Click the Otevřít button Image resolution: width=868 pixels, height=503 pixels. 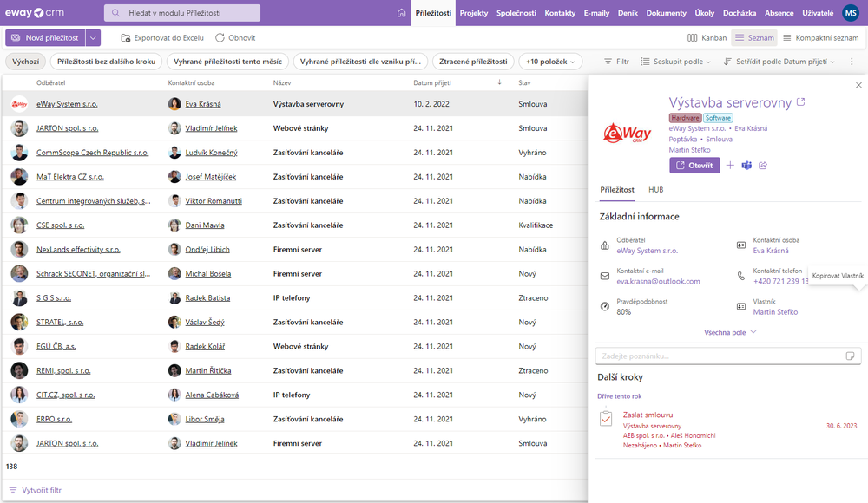[x=694, y=166]
